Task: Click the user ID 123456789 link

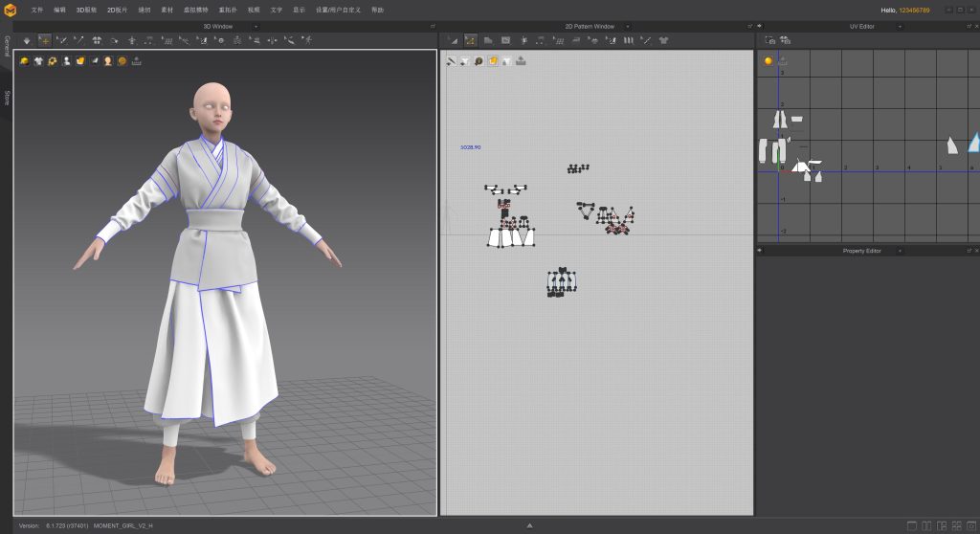Action: click(x=914, y=10)
